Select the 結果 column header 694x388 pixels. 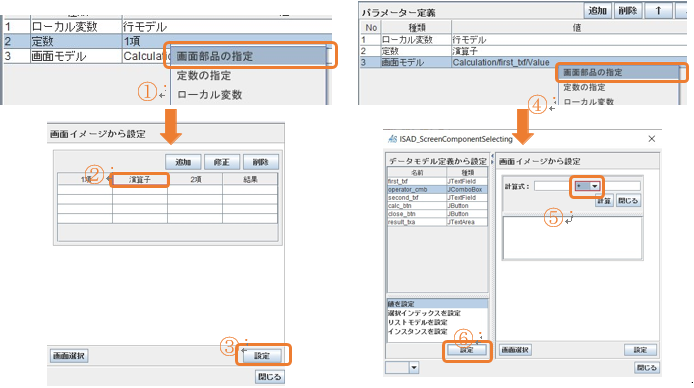250,180
